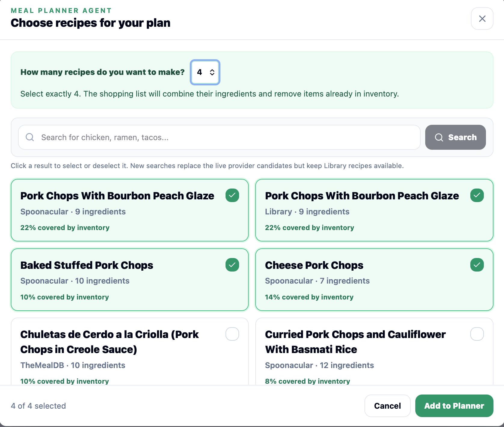Deselect Baked Stuffed Pork Chops checkmark
The width and height of the screenshot is (504, 427).
tap(232, 265)
